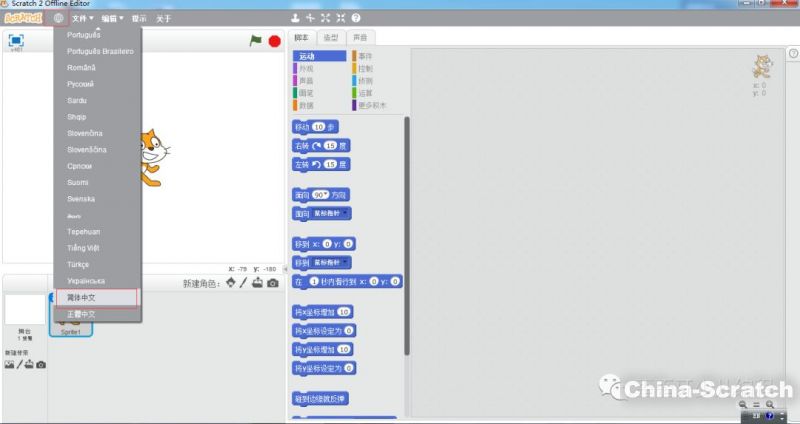Image resolution: width=800 pixels, height=424 pixels.
Task: Switch to the 造型 tab
Action: click(330, 37)
